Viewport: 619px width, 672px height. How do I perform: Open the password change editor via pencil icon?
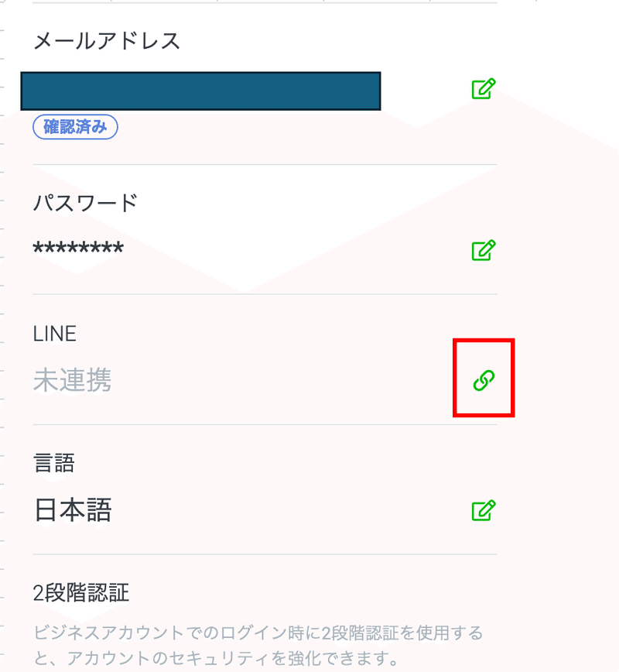482,251
